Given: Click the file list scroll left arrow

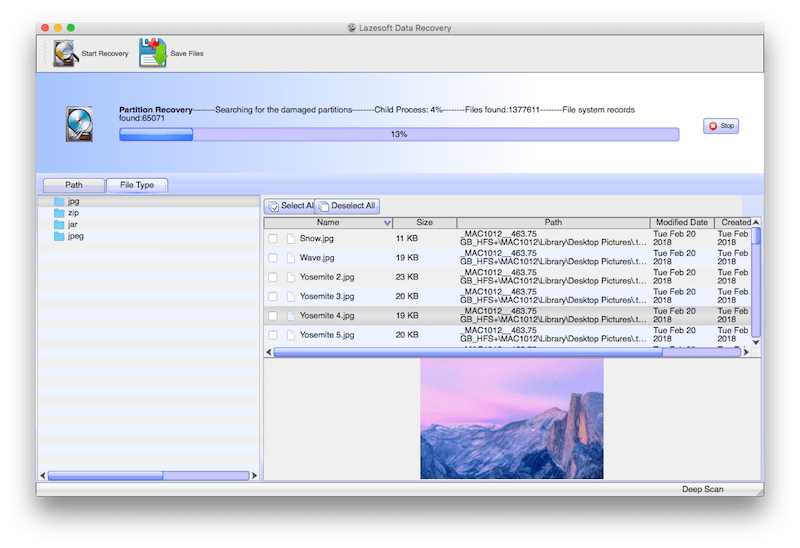Looking at the screenshot, I should point(269,352).
